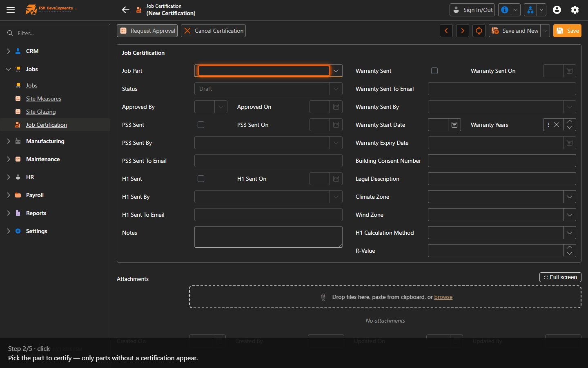Image resolution: width=588 pixels, height=368 pixels.
Task: Navigate to previous record arrow
Action: [x=446, y=31]
